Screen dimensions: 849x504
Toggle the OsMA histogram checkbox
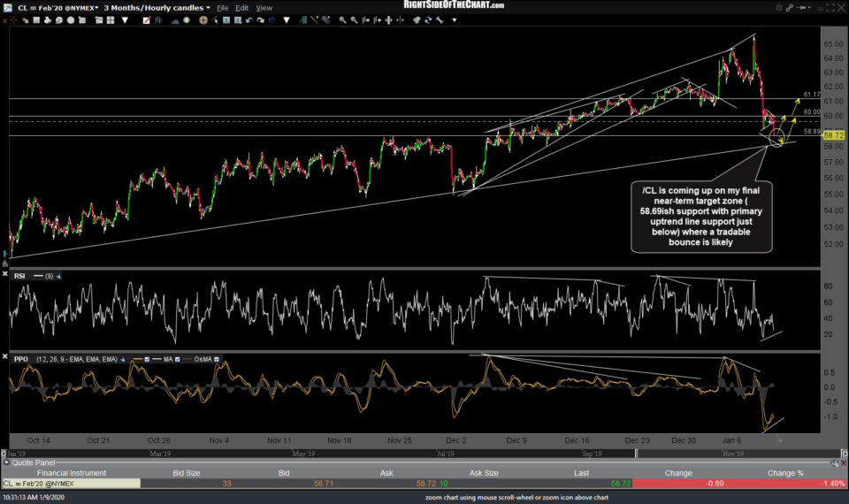[218, 359]
